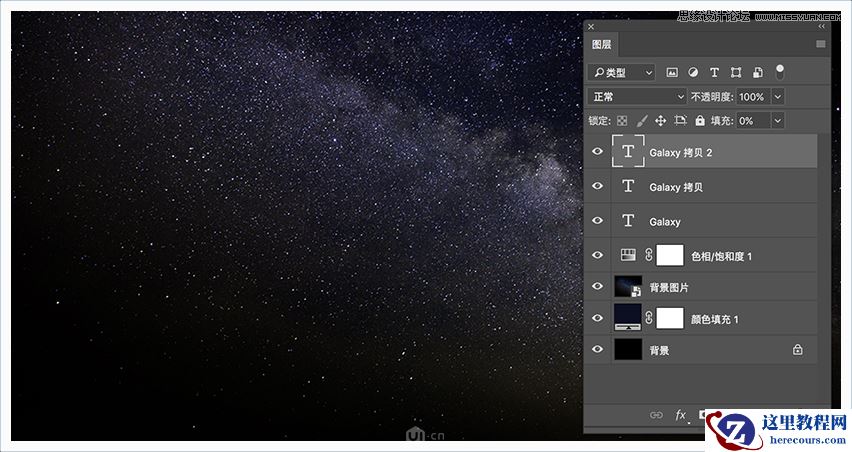Viewport: 852px width, 452px height.
Task: Click the link layers icon at panel bottom
Action: tap(656, 415)
